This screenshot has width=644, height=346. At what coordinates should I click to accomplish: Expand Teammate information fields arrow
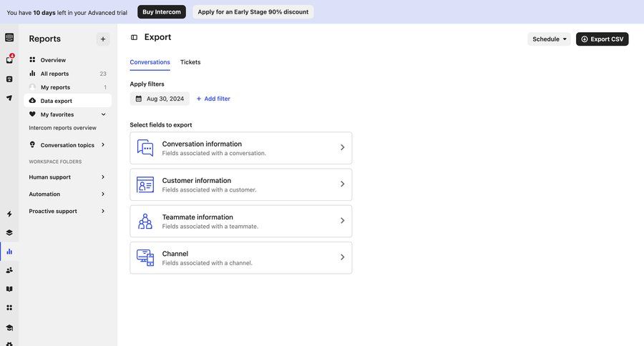coord(343,220)
